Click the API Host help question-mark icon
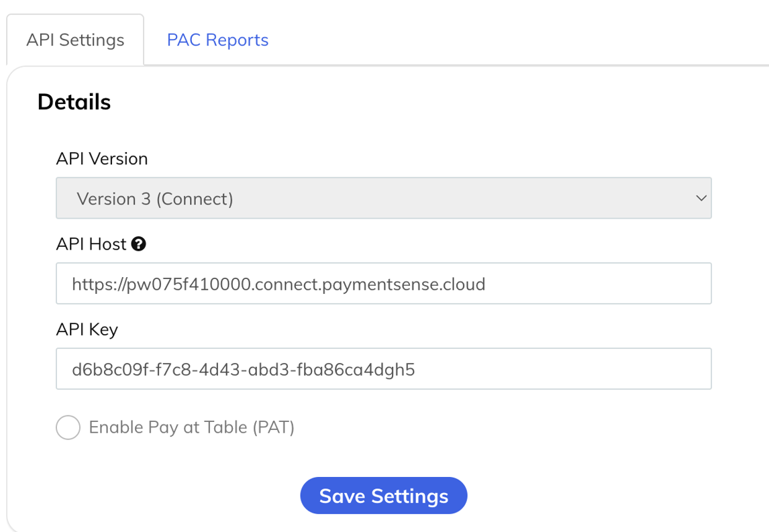Image resolution: width=769 pixels, height=532 pixels. click(x=139, y=244)
